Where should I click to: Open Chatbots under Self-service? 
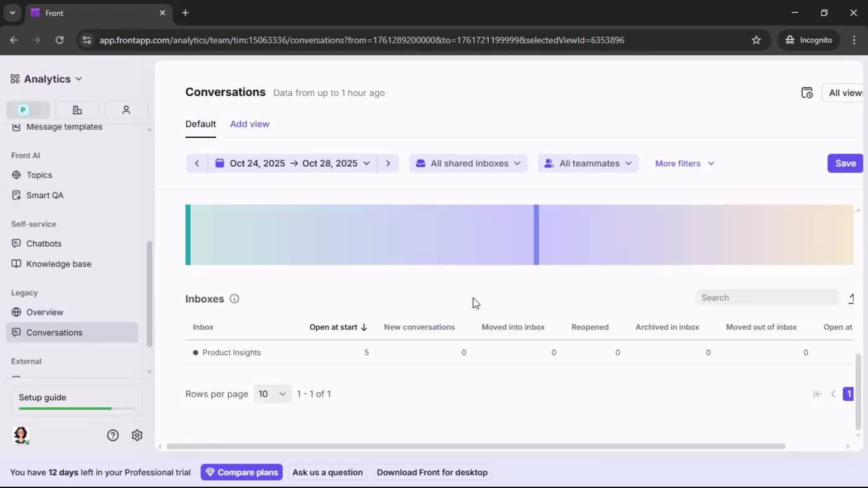43,244
